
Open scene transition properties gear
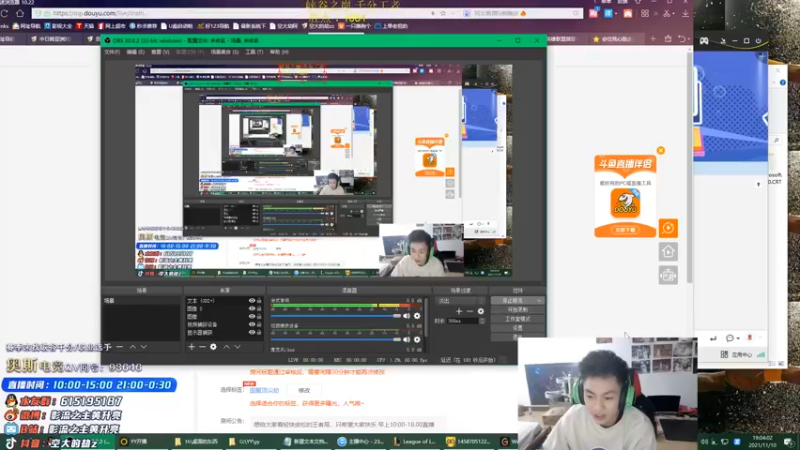point(481,311)
